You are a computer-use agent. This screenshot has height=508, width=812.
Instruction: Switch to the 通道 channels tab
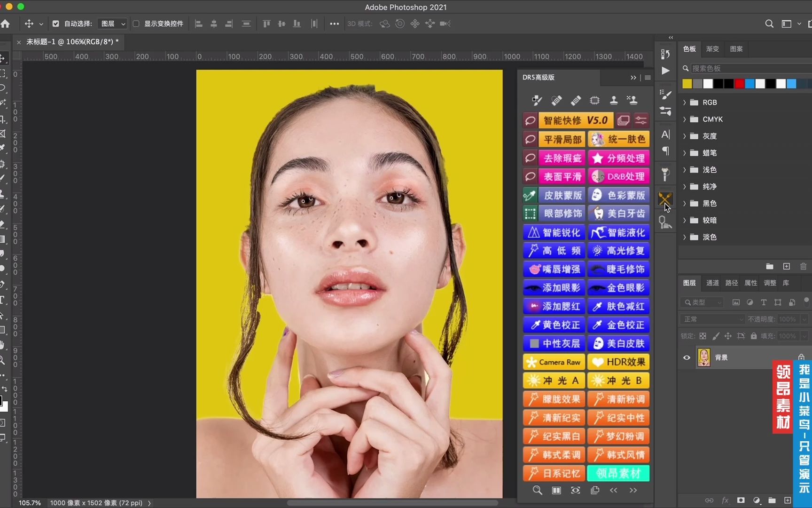coord(712,283)
